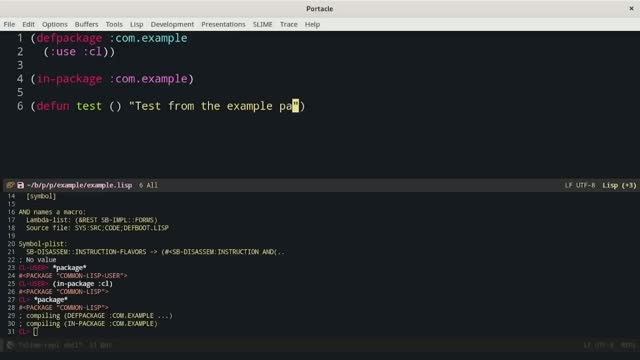This screenshot has height=360, width=640.
Task: Click the function name test on line 6
Action: pyautogui.click(x=89, y=106)
